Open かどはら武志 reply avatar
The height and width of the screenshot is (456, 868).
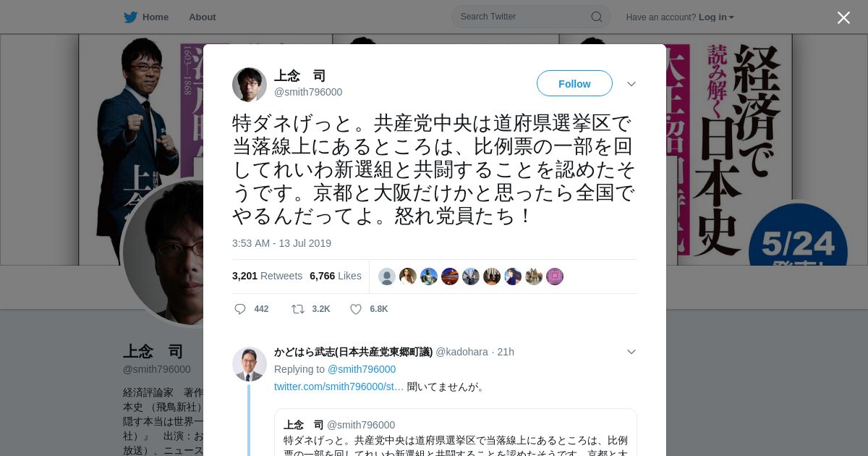point(250,364)
